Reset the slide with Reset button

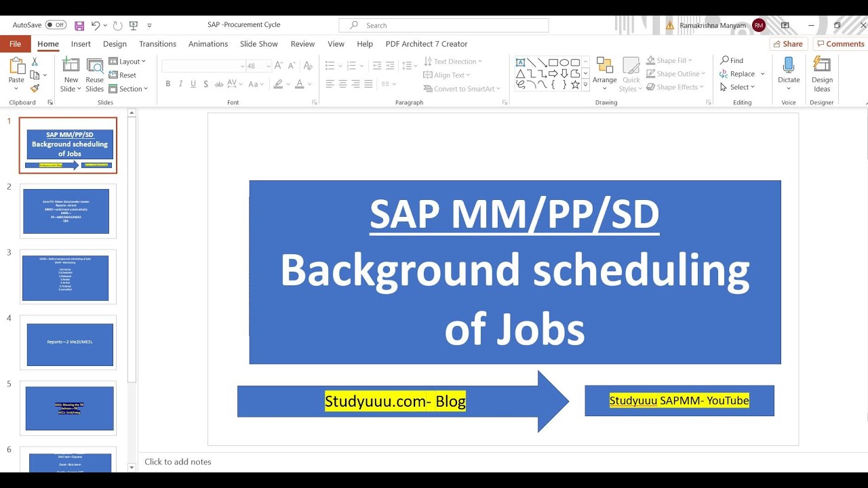coord(123,75)
